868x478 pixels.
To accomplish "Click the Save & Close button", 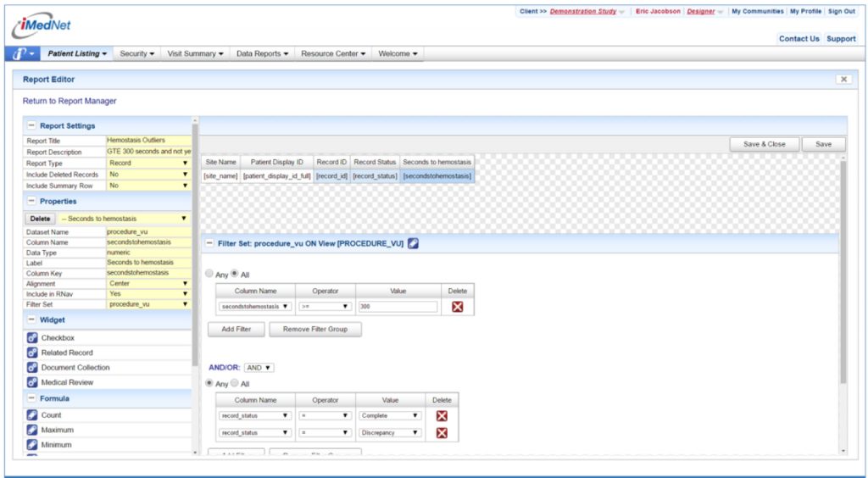I will (x=764, y=144).
